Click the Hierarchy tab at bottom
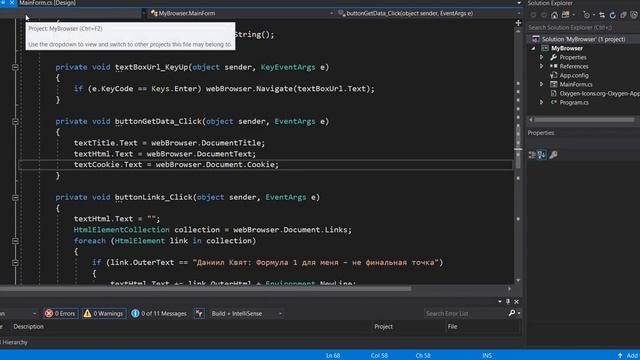 (x=14, y=342)
